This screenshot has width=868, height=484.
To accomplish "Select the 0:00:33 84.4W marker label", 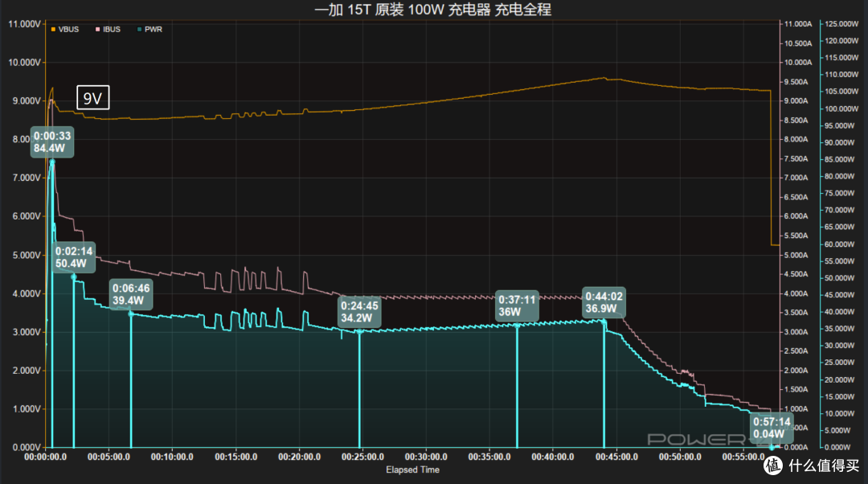I will tap(52, 142).
